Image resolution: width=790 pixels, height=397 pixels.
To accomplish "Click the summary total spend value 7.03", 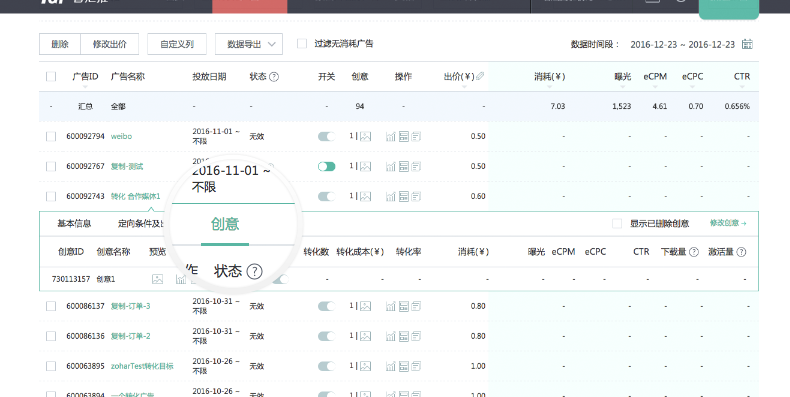I will [x=558, y=106].
